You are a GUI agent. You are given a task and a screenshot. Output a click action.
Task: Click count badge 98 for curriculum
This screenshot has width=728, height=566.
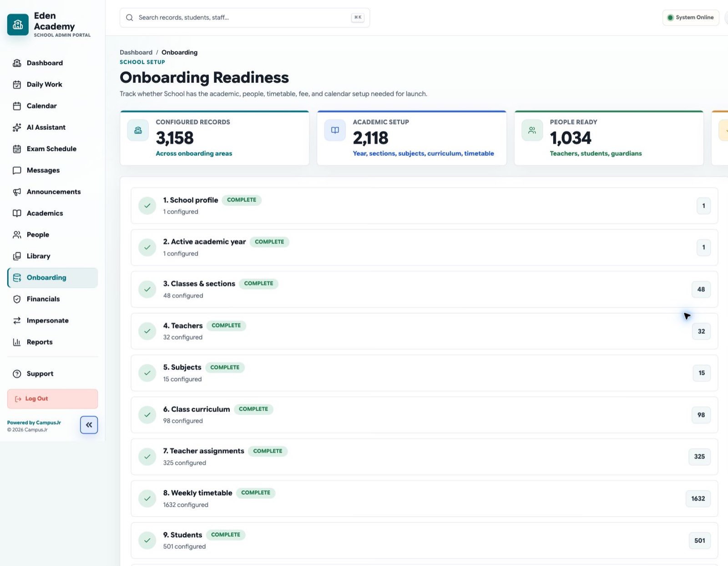(x=701, y=415)
